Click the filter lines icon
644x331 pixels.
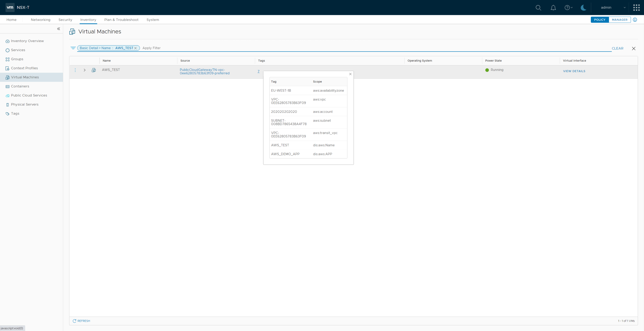73,48
